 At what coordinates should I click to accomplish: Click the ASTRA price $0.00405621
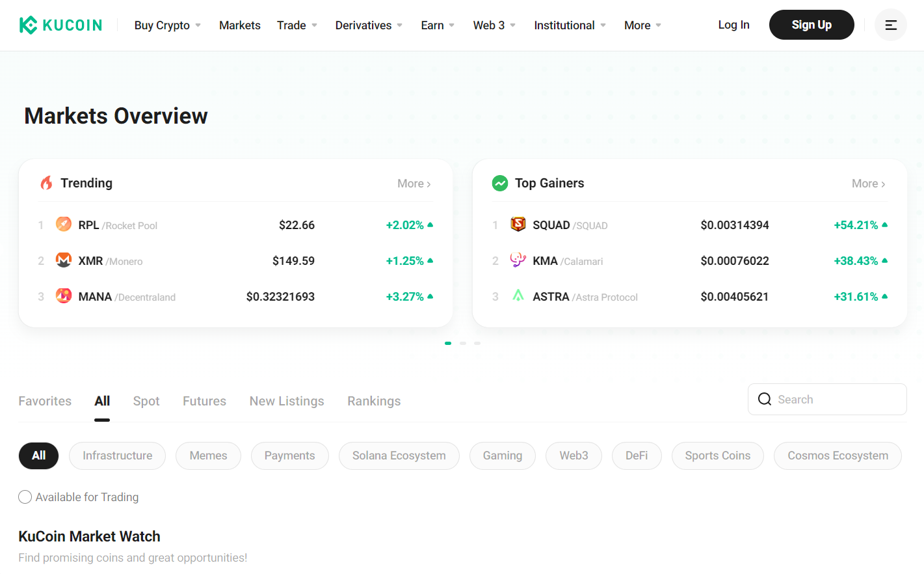point(735,297)
